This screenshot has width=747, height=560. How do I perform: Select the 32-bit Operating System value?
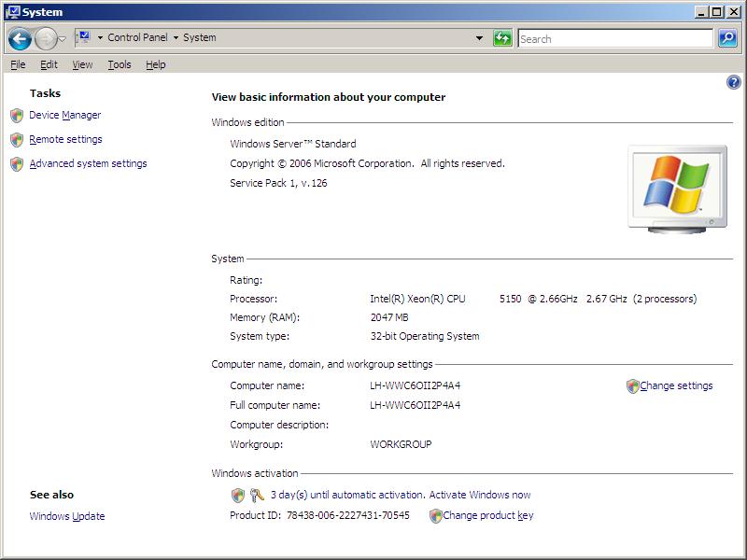[x=425, y=336]
